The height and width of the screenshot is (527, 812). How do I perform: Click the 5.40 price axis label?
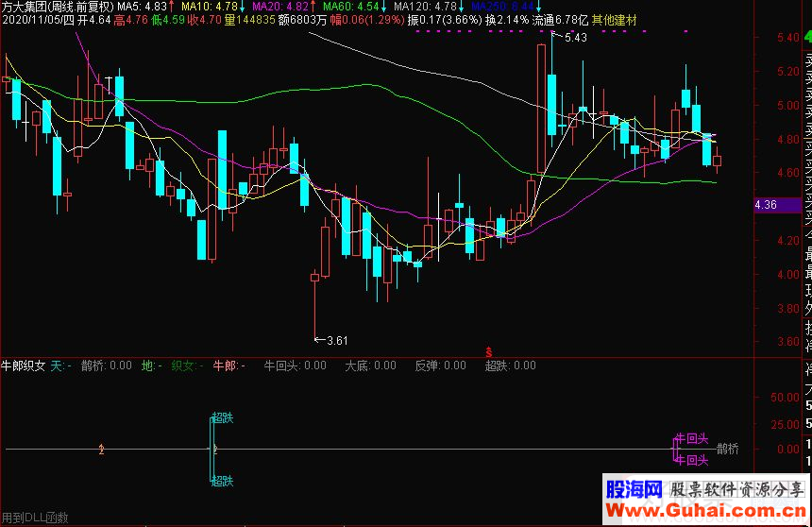[788, 38]
